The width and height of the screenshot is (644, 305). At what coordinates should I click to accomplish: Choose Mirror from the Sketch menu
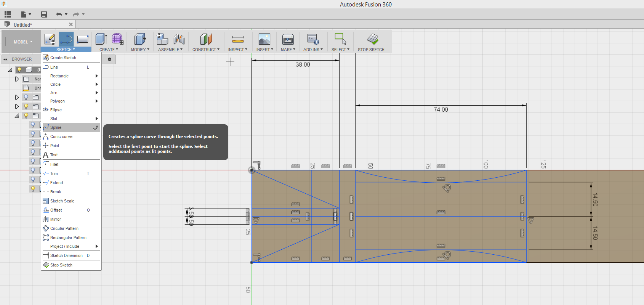coord(70,219)
